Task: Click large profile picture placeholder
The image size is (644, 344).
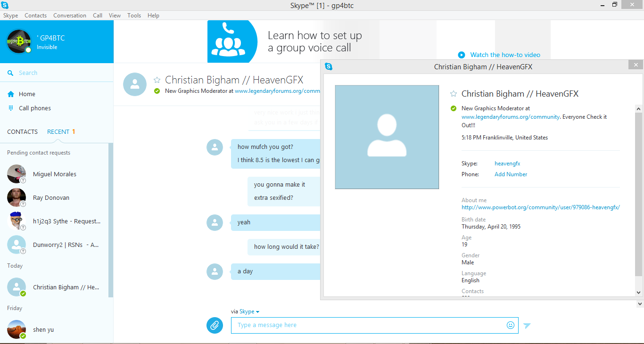Action: click(x=387, y=137)
